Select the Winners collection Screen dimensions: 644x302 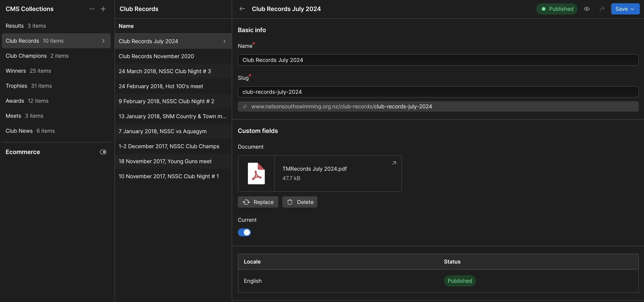tap(56, 71)
